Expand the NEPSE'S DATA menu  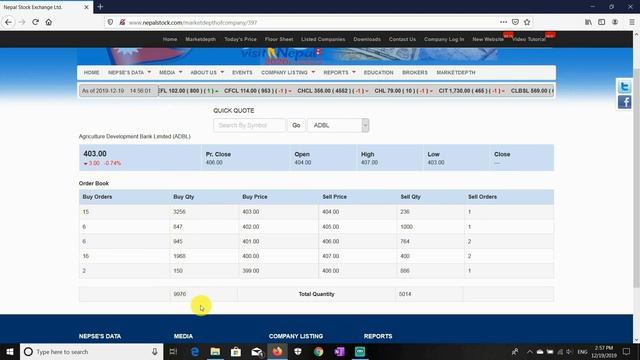[129, 72]
